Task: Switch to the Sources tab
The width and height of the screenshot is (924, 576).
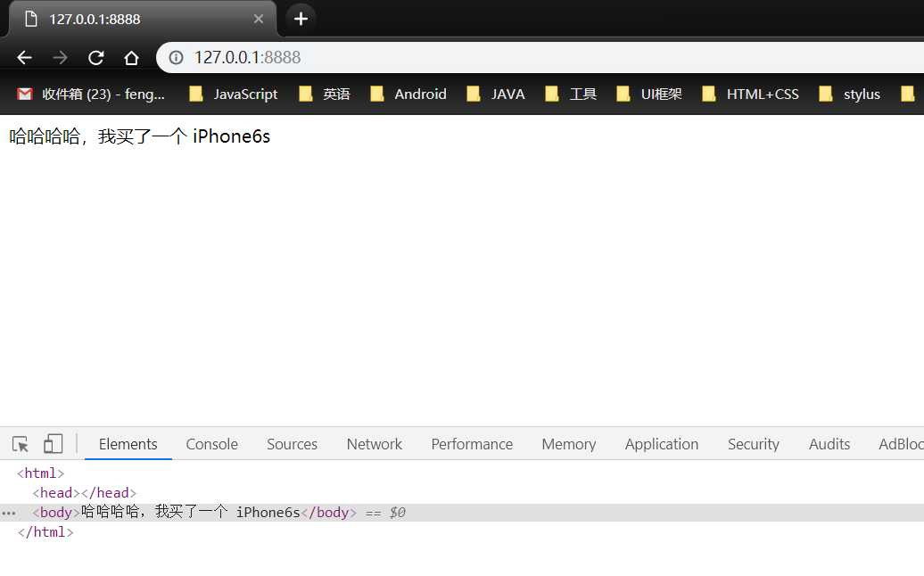Action: point(292,444)
